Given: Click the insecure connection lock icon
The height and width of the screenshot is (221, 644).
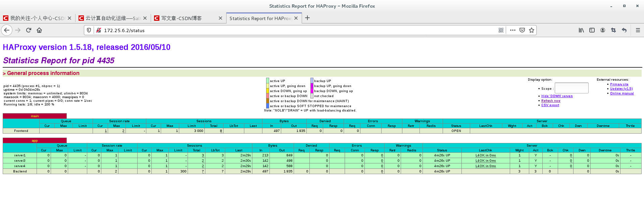Looking at the screenshot, I should tap(99, 30).
